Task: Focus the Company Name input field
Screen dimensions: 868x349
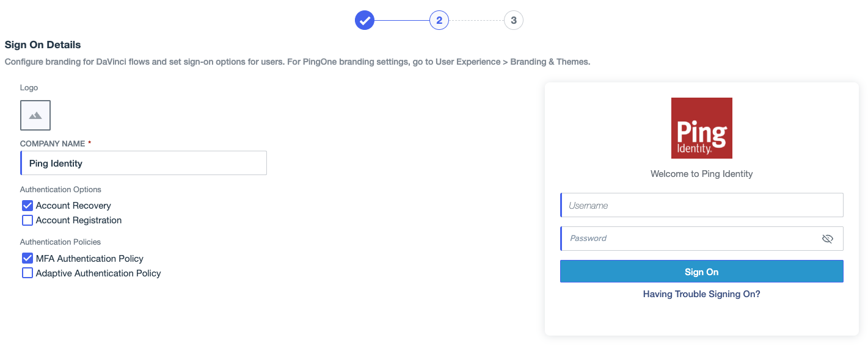Action: tap(144, 163)
